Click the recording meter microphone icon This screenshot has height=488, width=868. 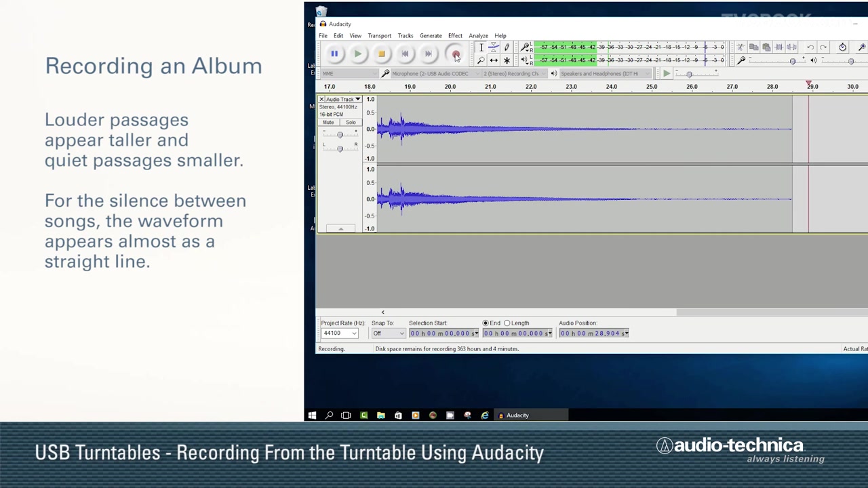[525, 47]
